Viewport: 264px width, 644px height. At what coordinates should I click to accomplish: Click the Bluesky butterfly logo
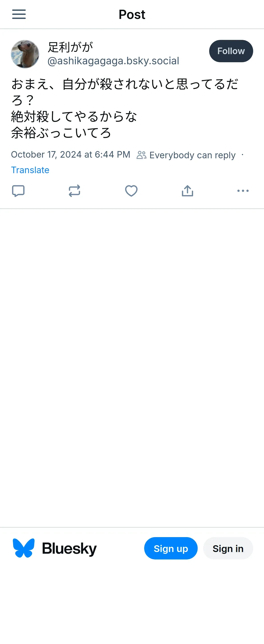23,548
